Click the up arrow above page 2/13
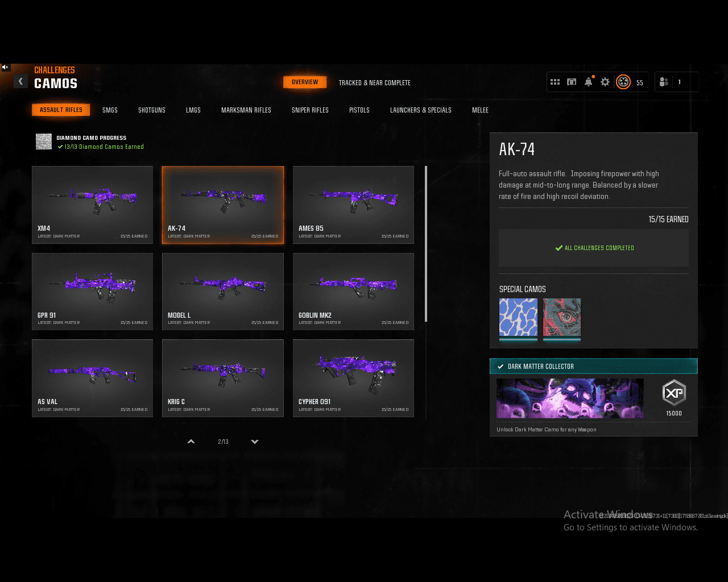This screenshot has height=582, width=728. (191, 441)
